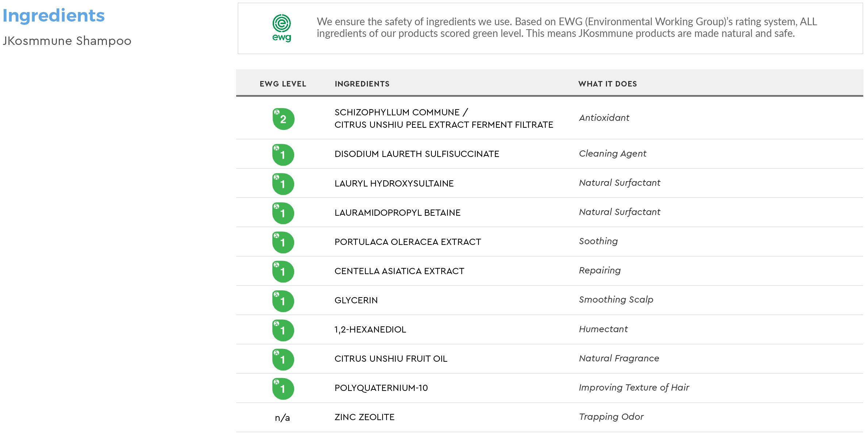Click the Cleaning Agent function text
This screenshot has width=868, height=434.
click(x=612, y=154)
